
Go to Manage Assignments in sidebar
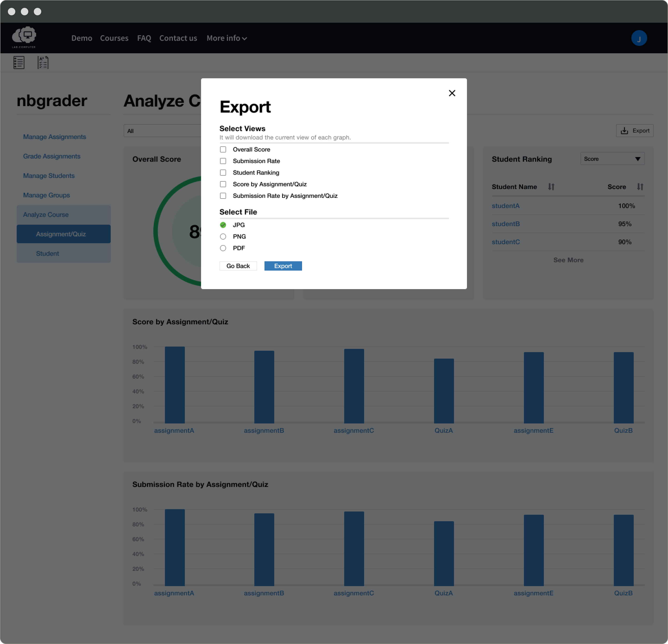(54, 137)
